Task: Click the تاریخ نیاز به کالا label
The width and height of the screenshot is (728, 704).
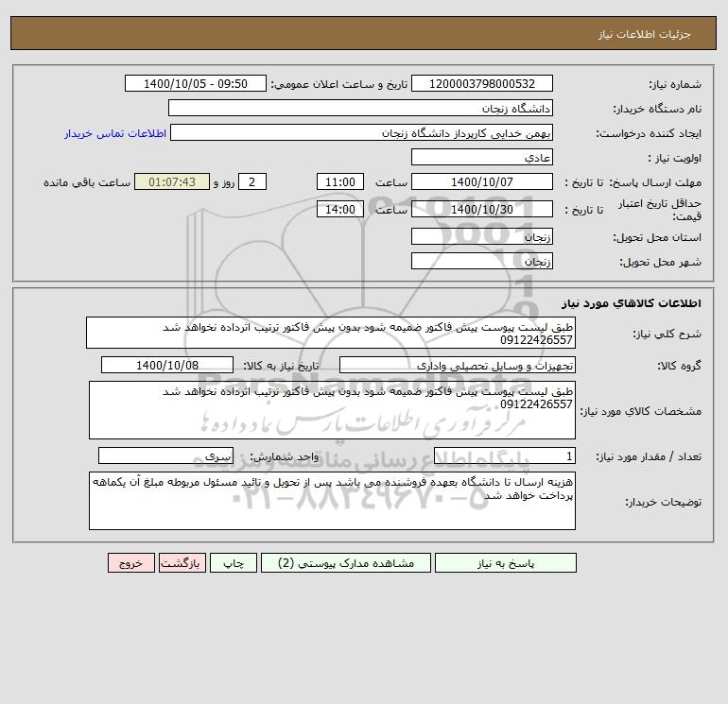Action: [282, 366]
